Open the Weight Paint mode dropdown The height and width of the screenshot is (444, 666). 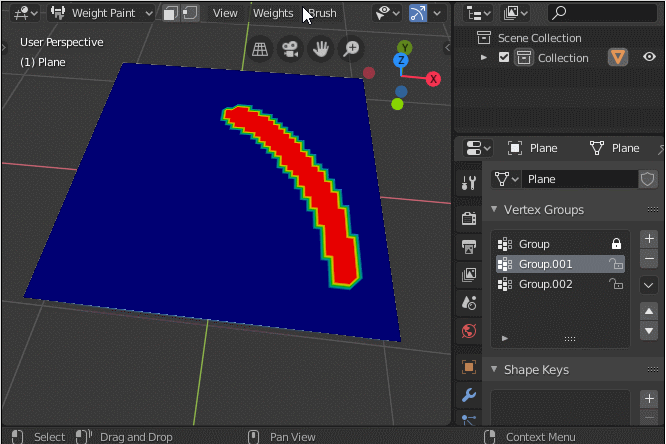click(x=101, y=13)
